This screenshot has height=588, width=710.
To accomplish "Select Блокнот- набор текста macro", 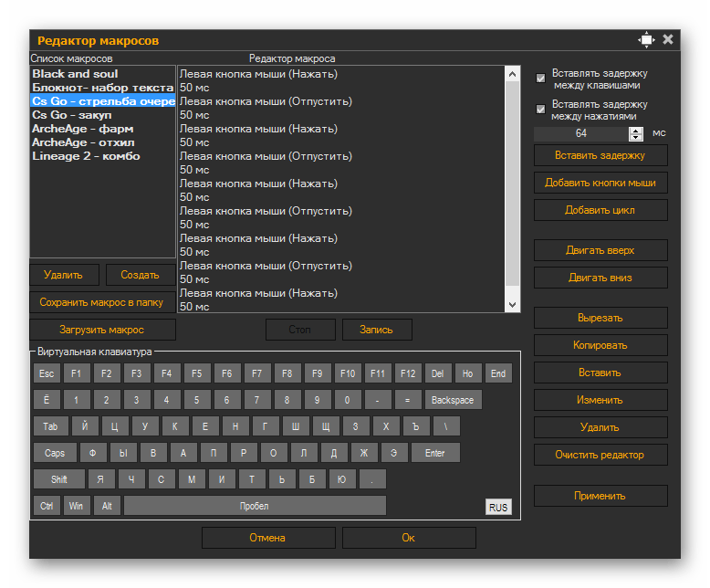I will [102, 88].
